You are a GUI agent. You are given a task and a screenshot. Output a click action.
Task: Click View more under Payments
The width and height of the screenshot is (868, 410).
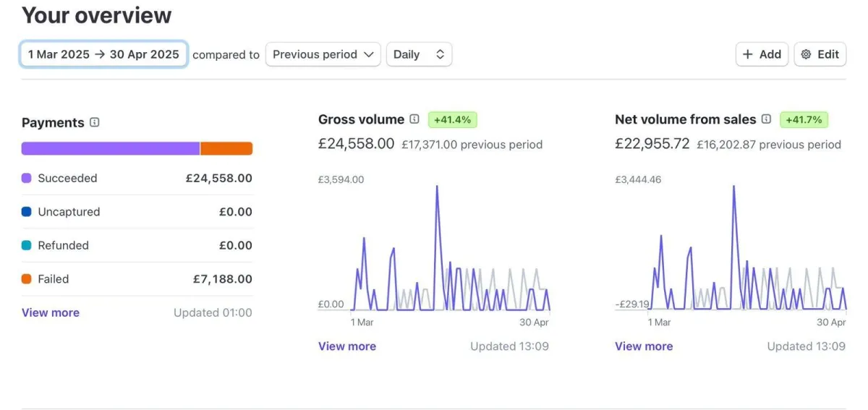point(51,312)
